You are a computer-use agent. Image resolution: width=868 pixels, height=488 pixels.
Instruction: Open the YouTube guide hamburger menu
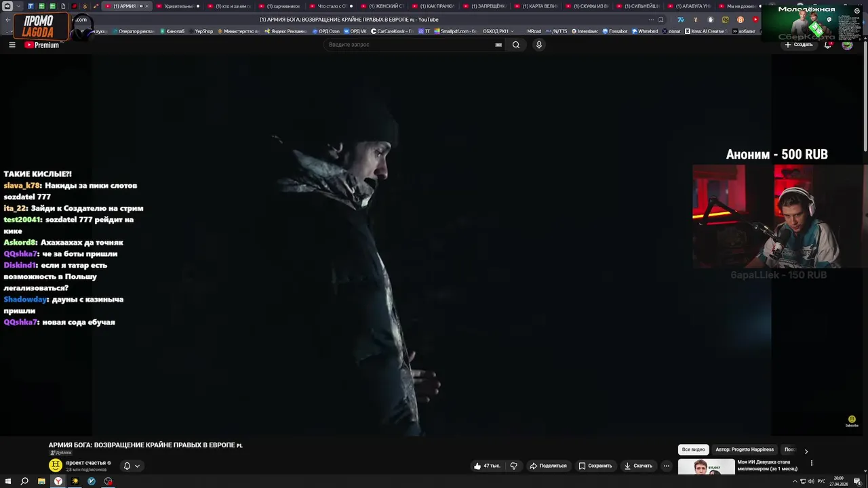click(x=12, y=45)
